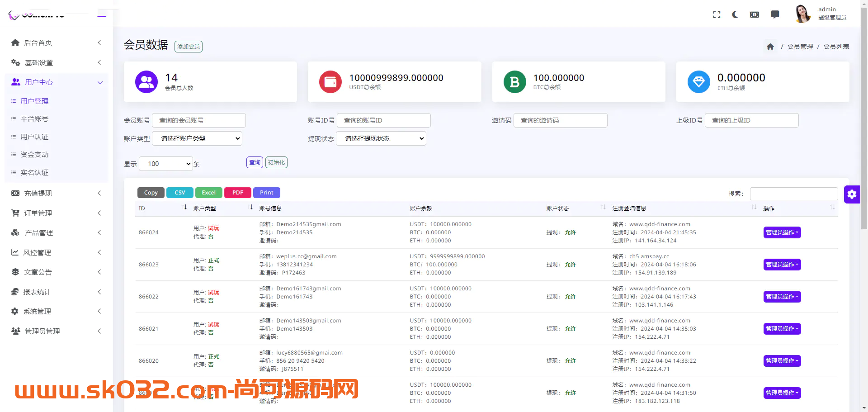This screenshot has width=868, height=412.
Task: Export table as Excel
Action: point(209,193)
